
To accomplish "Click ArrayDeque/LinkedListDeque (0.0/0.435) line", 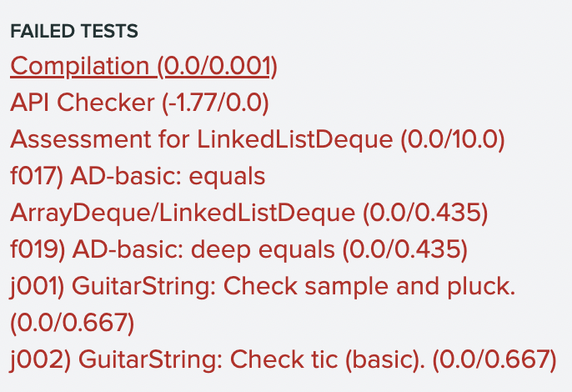I will click(248, 214).
